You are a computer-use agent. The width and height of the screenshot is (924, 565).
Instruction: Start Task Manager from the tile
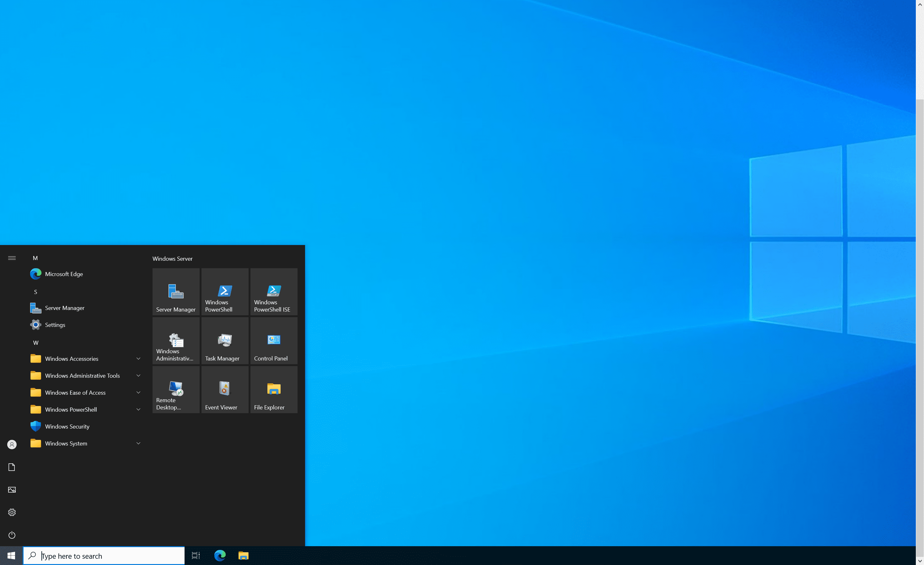pyautogui.click(x=224, y=340)
